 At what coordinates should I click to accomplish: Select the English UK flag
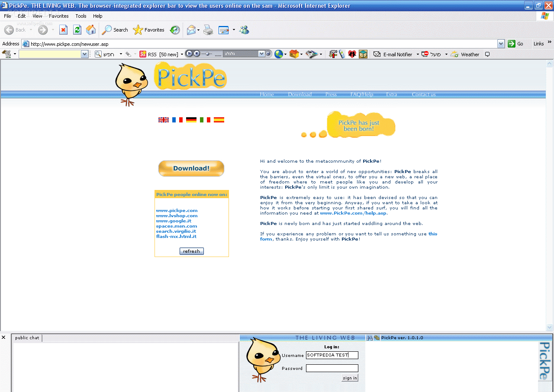164,120
